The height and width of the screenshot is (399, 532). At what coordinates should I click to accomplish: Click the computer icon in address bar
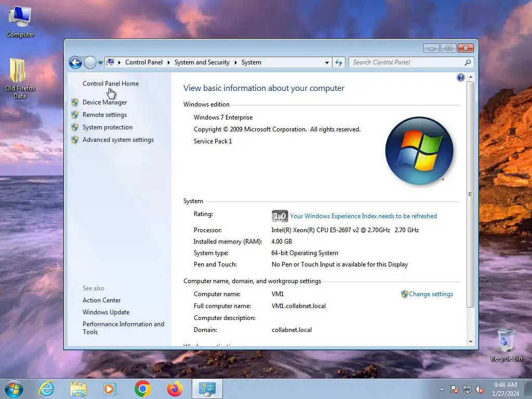[110, 62]
